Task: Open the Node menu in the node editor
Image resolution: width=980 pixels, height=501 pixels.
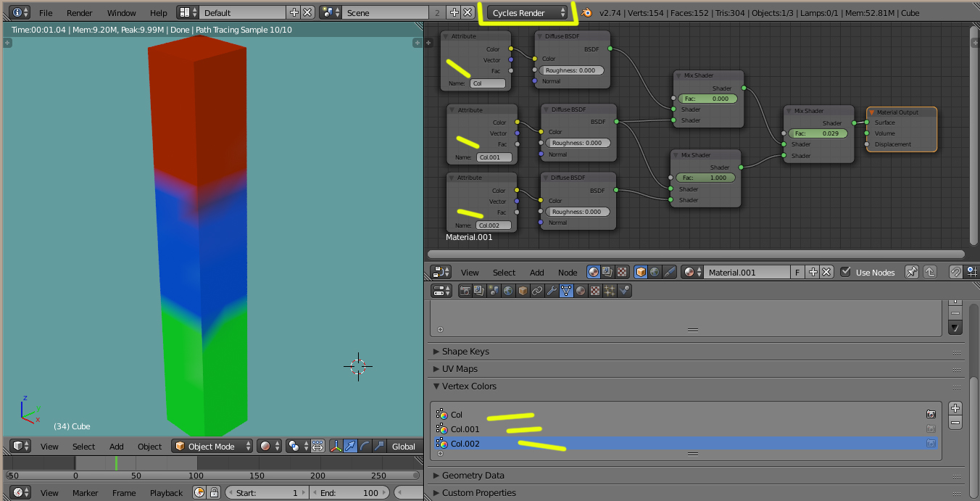Action: (568, 273)
